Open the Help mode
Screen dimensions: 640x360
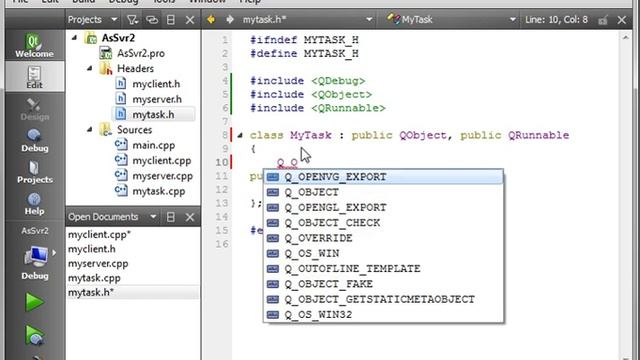pyautogui.click(x=34, y=203)
